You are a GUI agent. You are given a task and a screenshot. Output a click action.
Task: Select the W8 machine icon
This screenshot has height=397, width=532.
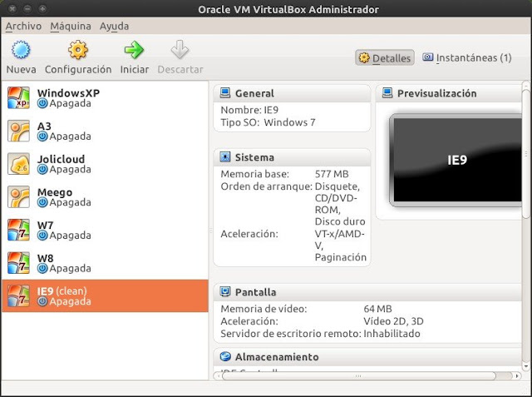18,262
